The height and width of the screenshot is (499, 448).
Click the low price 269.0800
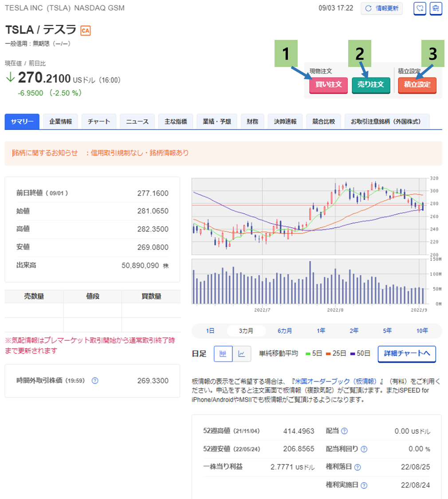(153, 247)
